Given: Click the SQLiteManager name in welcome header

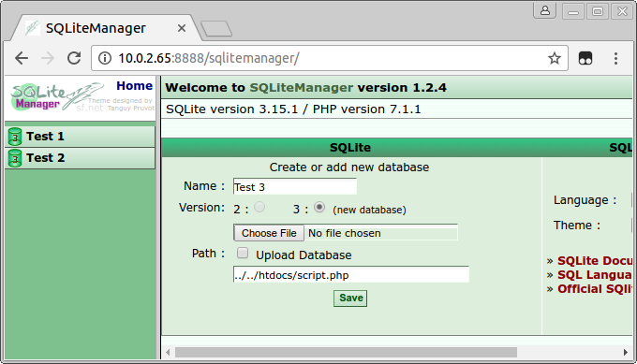Looking at the screenshot, I should 301,88.
